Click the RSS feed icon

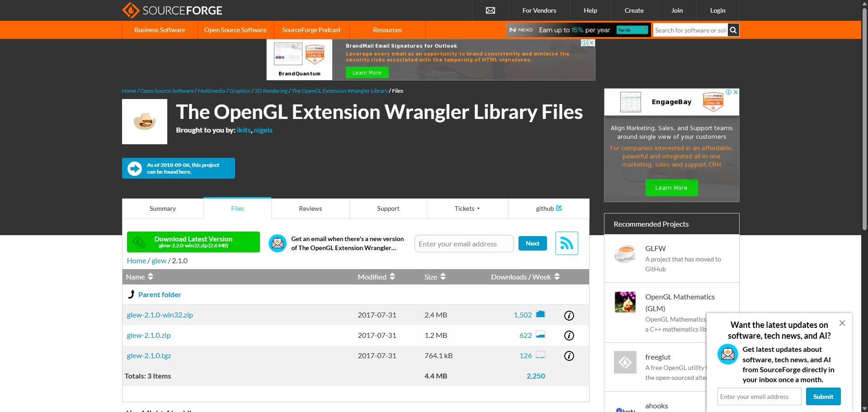click(x=566, y=243)
